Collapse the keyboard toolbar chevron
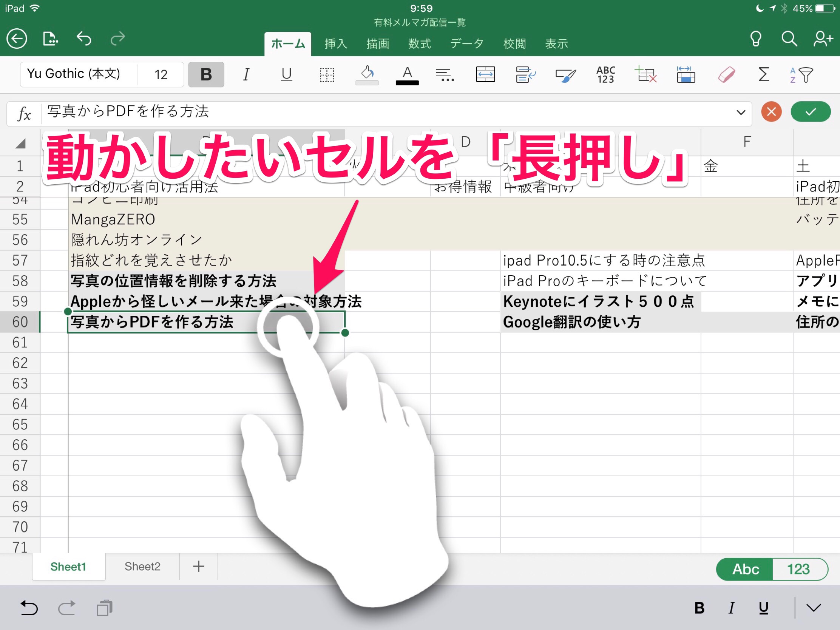 point(814,608)
